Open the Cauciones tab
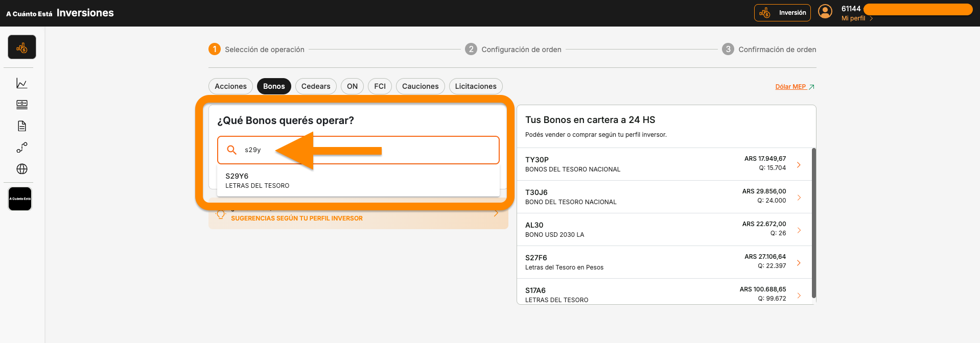The image size is (980, 343). [x=420, y=86]
